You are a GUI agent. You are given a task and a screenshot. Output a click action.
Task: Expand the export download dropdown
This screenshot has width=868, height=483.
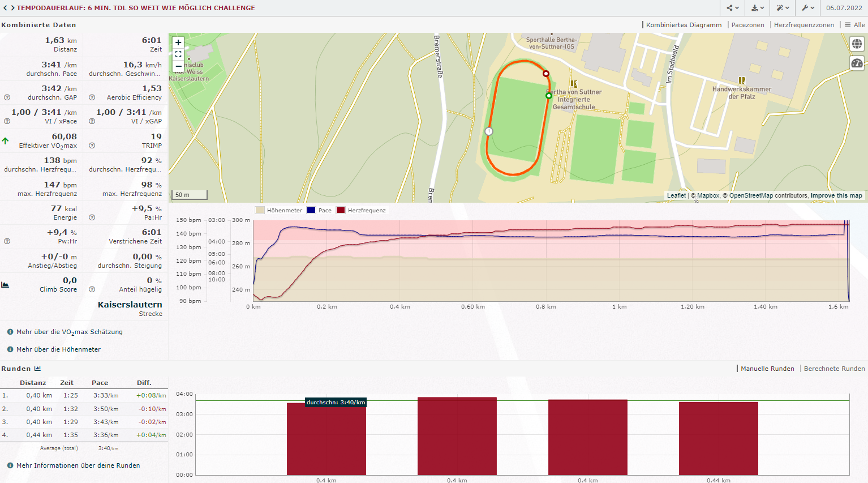[x=758, y=8]
